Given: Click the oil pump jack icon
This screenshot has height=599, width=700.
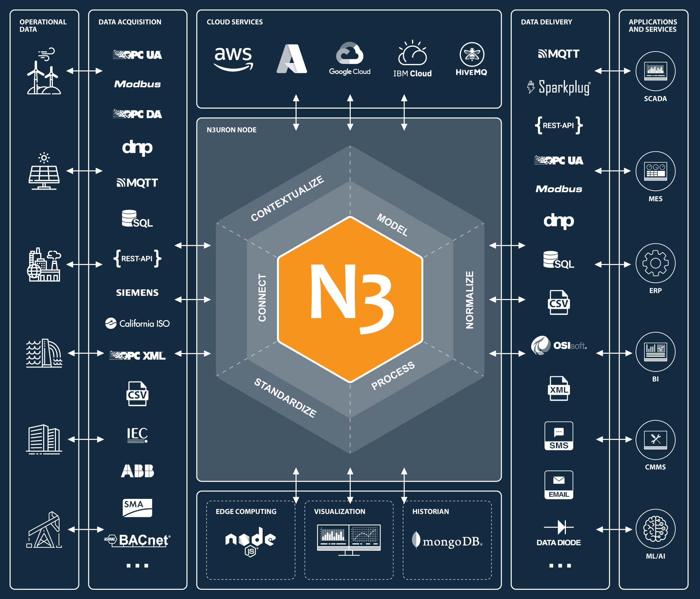Looking at the screenshot, I should coord(44,529).
